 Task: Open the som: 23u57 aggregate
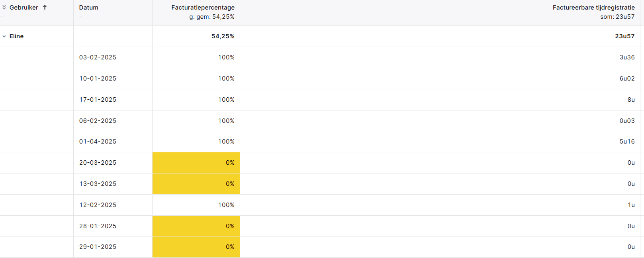[617, 17]
